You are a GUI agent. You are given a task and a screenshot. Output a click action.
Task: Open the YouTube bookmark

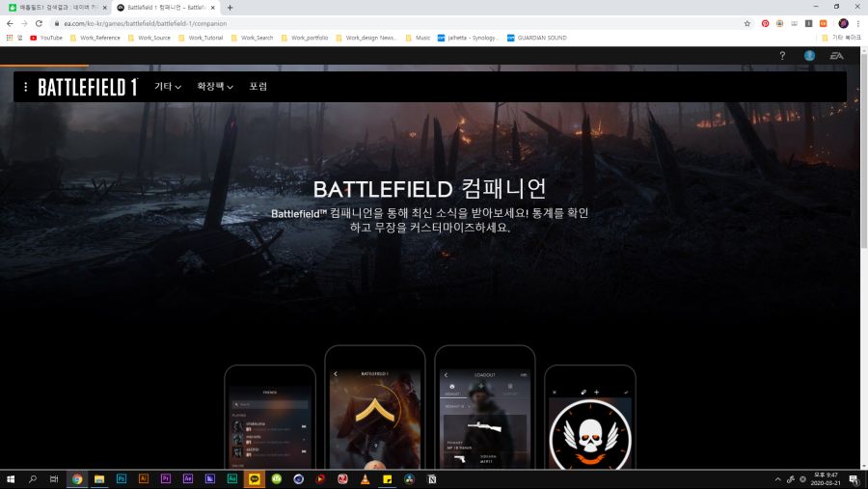[46, 38]
